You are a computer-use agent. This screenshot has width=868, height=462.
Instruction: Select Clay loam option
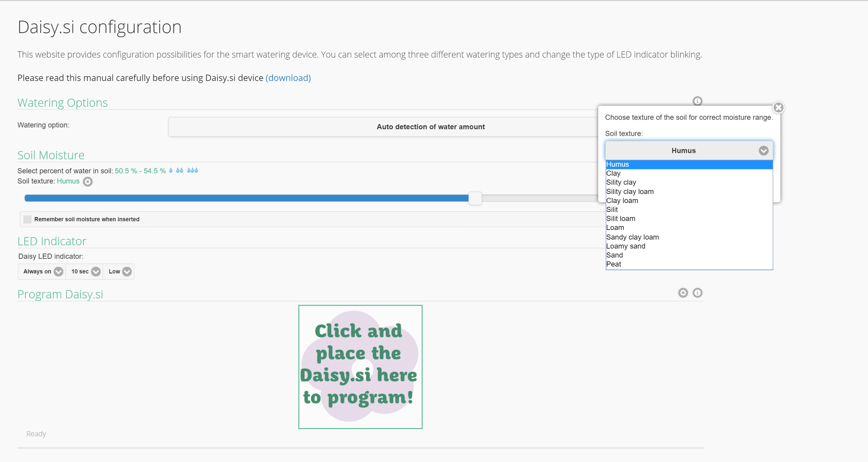pos(689,201)
